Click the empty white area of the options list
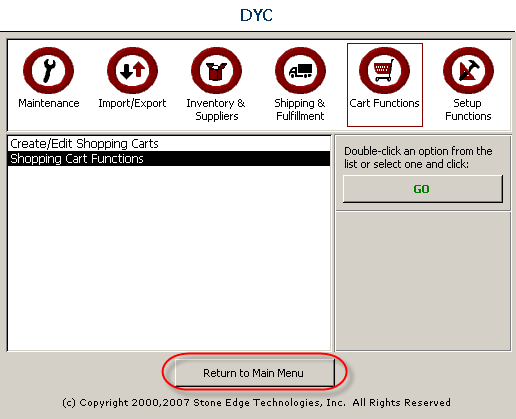 [169, 258]
